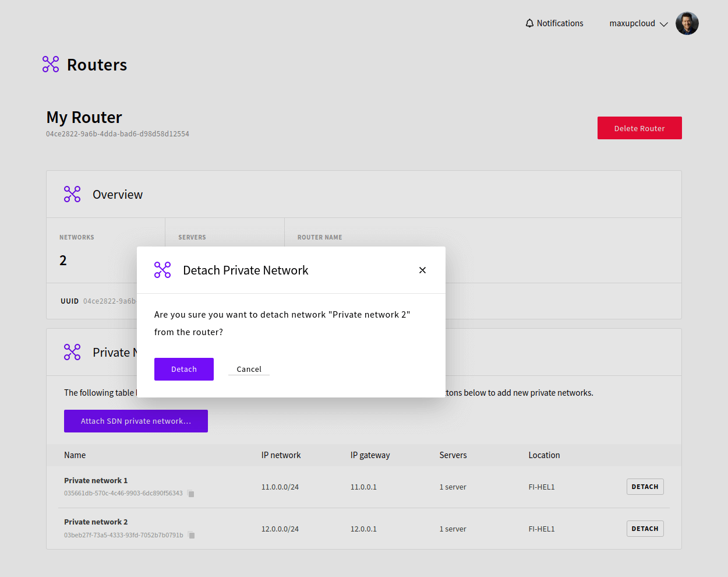This screenshot has width=728, height=577.
Task: Click IP network 11.0.0.0/24 cell
Action: click(x=280, y=487)
